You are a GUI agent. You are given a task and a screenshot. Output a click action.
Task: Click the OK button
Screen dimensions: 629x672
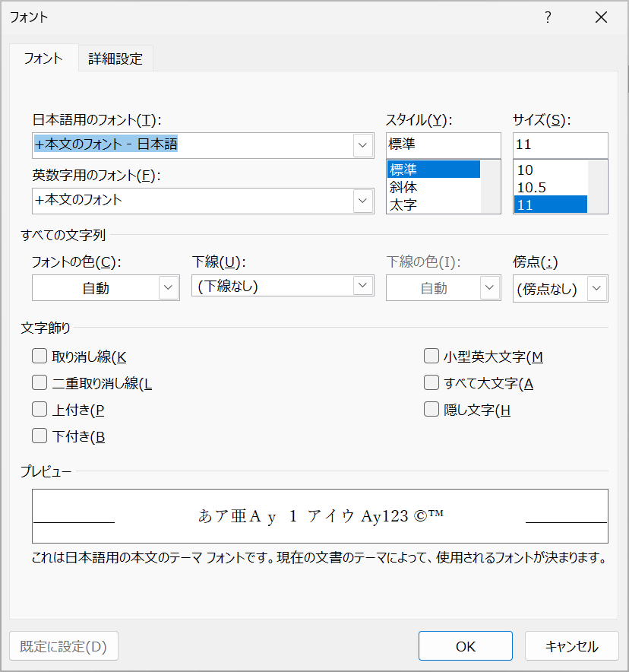(x=466, y=646)
